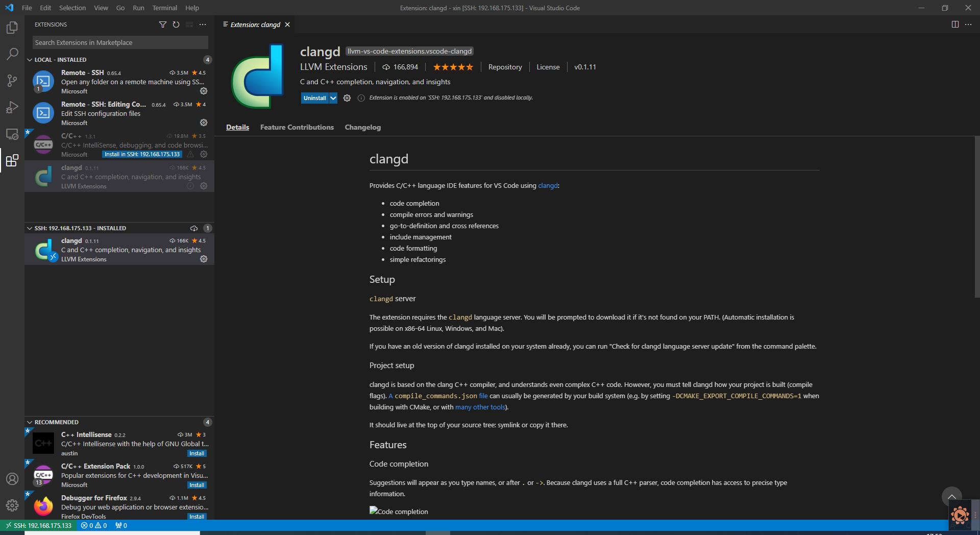The width and height of the screenshot is (980, 535).
Task: Open the License link
Action: [x=548, y=67]
